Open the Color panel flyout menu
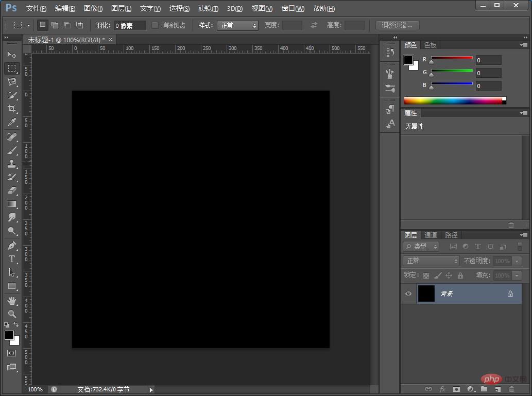 click(x=524, y=45)
